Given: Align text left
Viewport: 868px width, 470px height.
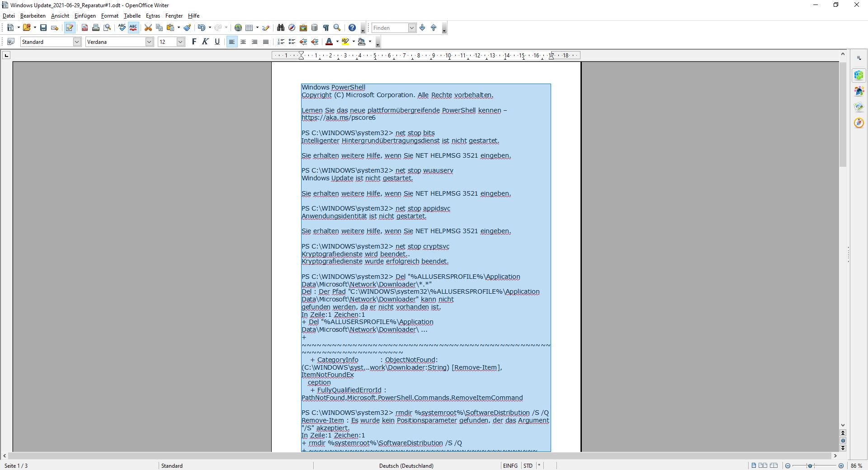Looking at the screenshot, I should [232, 42].
